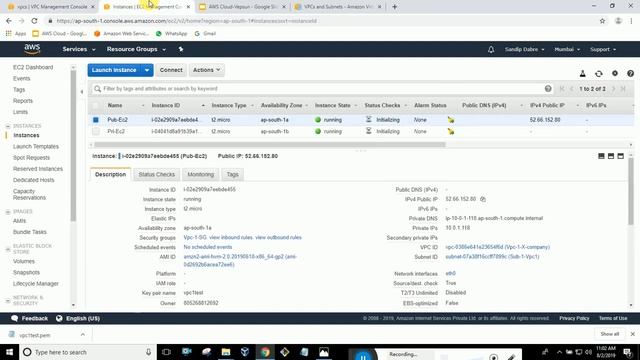Click the Connect button
Viewport: 640px width, 360px height.
pyautogui.click(x=171, y=70)
